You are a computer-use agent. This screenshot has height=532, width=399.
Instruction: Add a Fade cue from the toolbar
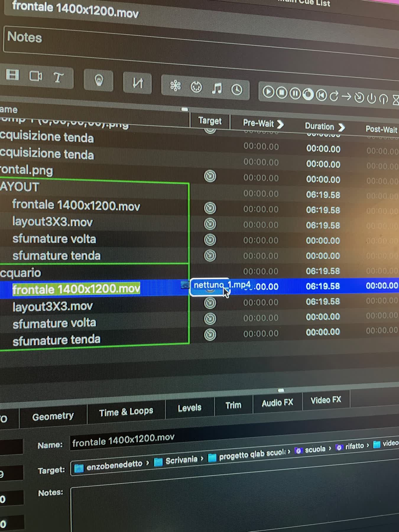point(137,82)
